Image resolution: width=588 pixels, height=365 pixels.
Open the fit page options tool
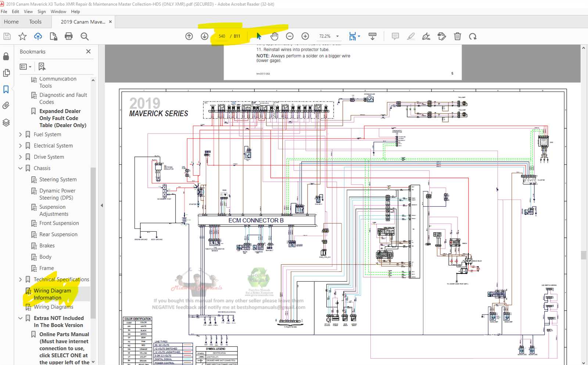(x=354, y=36)
